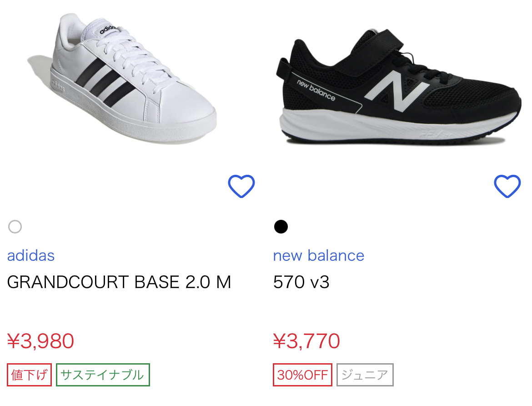Viewport: 532px width, 406px height.
Task: Click the new balance text on shoe heel
Action: (316, 89)
